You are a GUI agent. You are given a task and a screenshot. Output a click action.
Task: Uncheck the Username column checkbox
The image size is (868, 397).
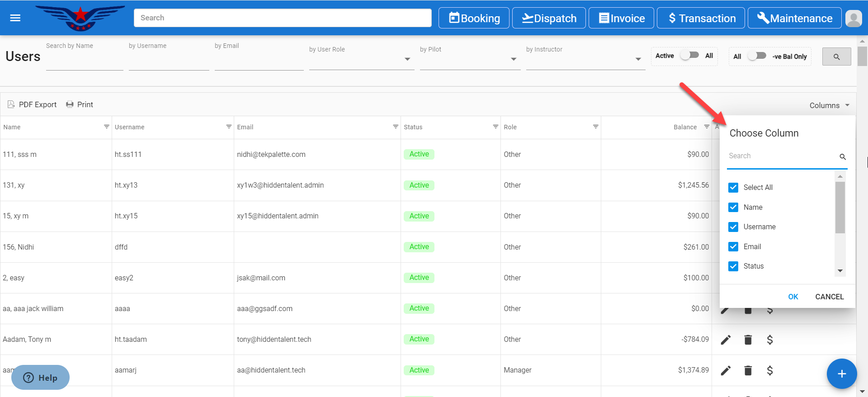click(733, 227)
